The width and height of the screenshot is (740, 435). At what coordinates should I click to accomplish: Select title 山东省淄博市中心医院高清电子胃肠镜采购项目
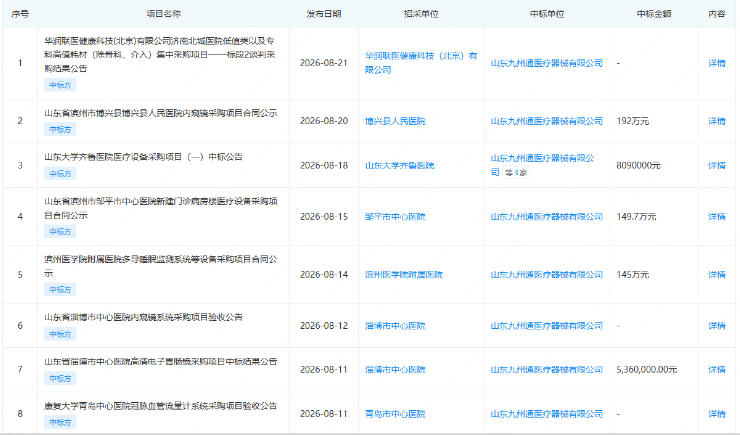160,361
